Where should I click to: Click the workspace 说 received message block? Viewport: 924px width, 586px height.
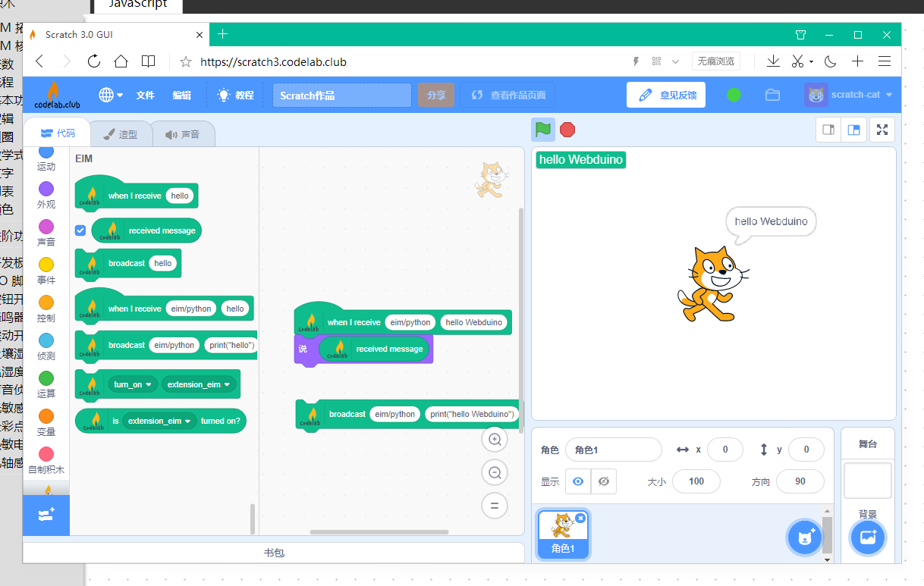coord(363,349)
